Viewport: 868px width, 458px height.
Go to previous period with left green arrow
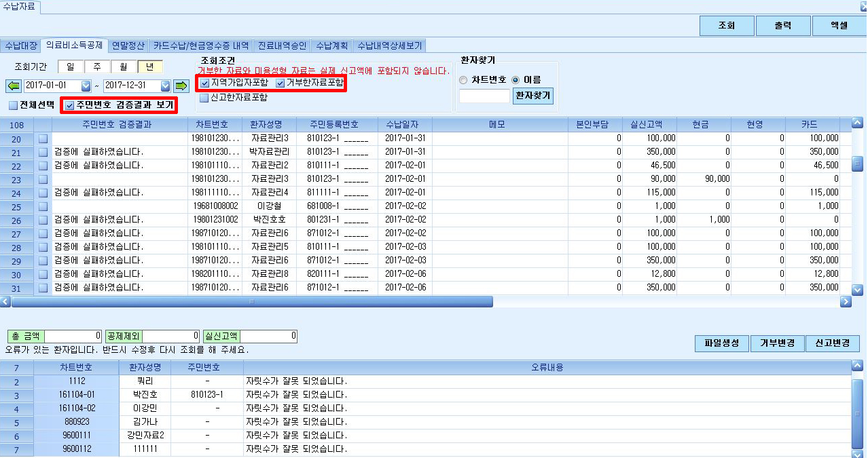[x=13, y=86]
